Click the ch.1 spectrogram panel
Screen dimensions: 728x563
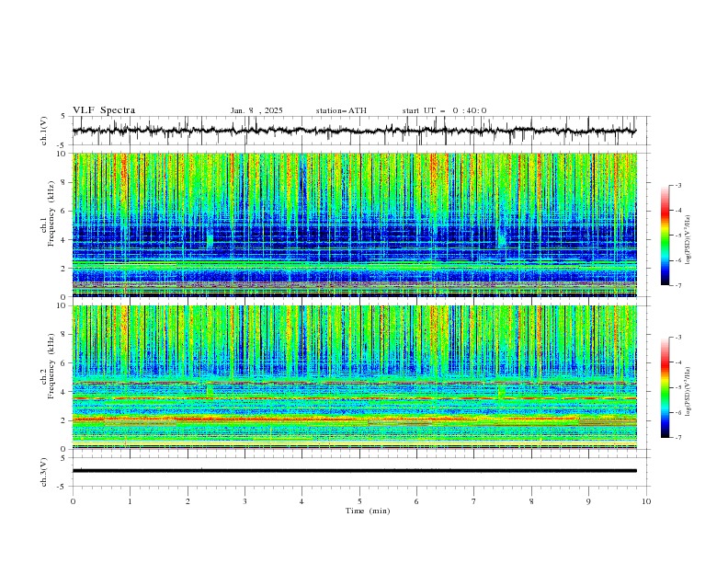(355, 224)
